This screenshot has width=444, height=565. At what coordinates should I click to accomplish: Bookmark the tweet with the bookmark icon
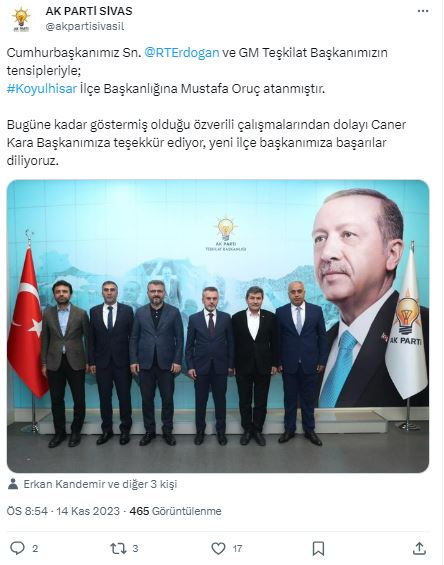tap(318, 548)
